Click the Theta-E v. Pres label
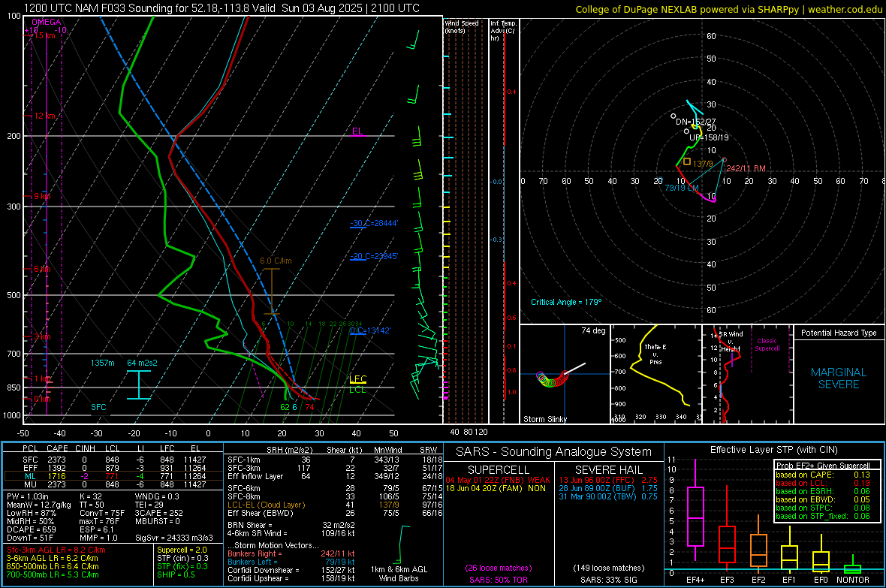 click(655, 354)
